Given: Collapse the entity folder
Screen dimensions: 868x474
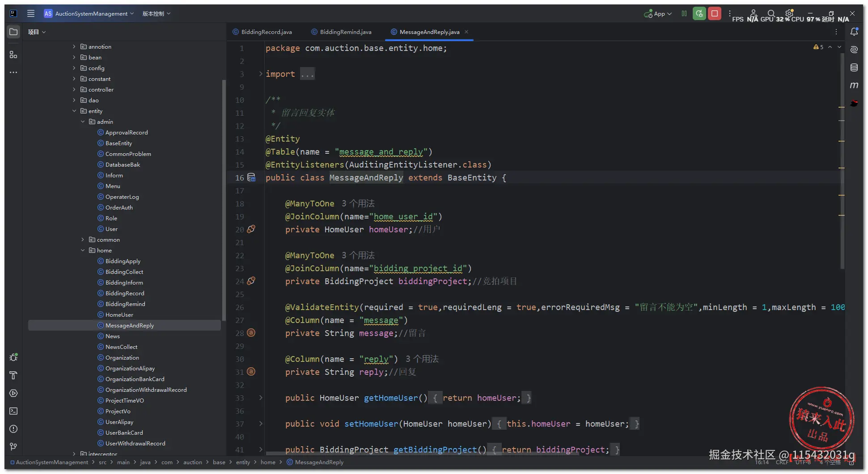Looking at the screenshot, I should tap(74, 111).
